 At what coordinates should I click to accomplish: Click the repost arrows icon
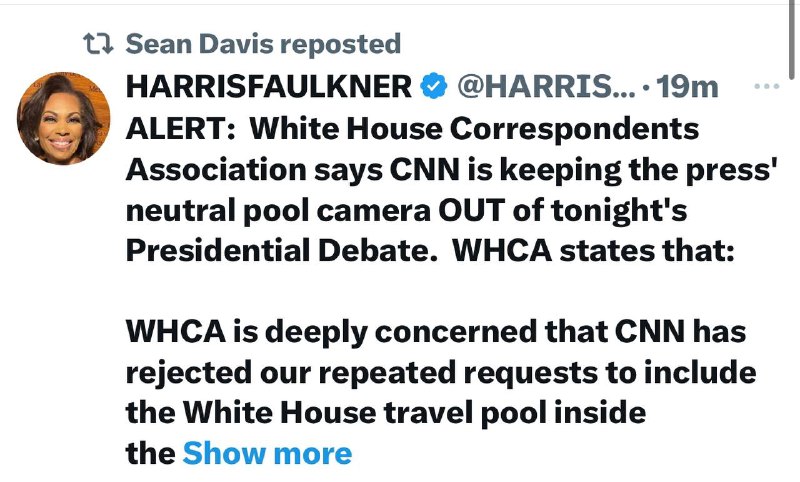[98, 44]
